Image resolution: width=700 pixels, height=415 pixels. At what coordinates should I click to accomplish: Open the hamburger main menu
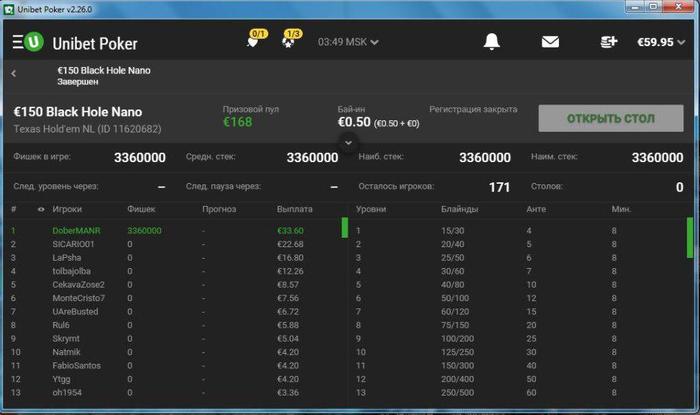click(x=17, y=42)
